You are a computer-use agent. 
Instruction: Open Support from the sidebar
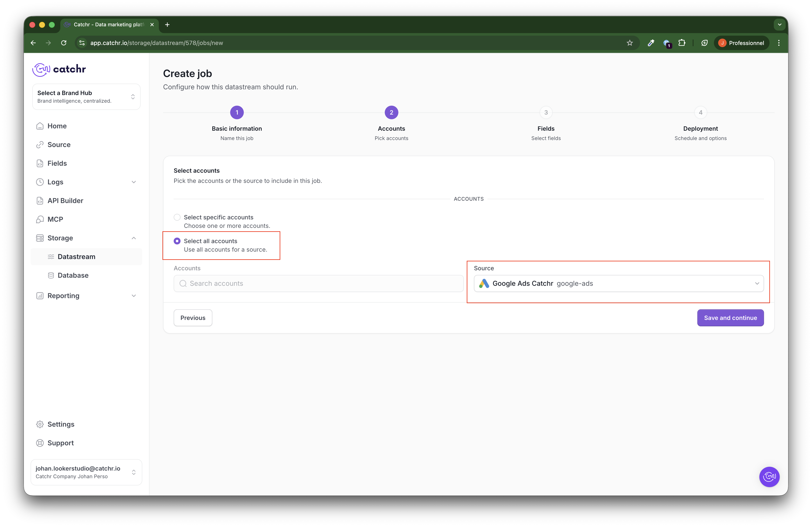coord(60,443)
